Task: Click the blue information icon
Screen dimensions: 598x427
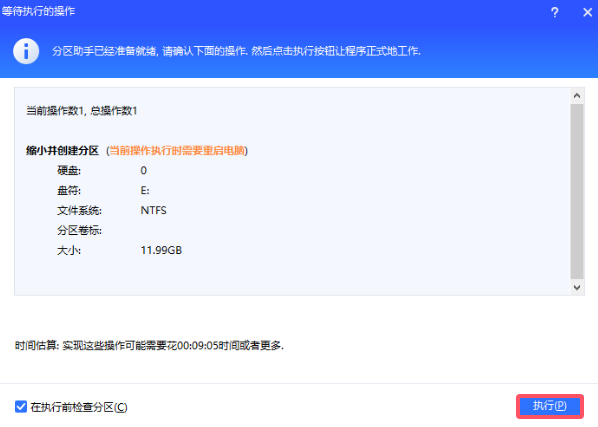Action: [x=26, y=51]
